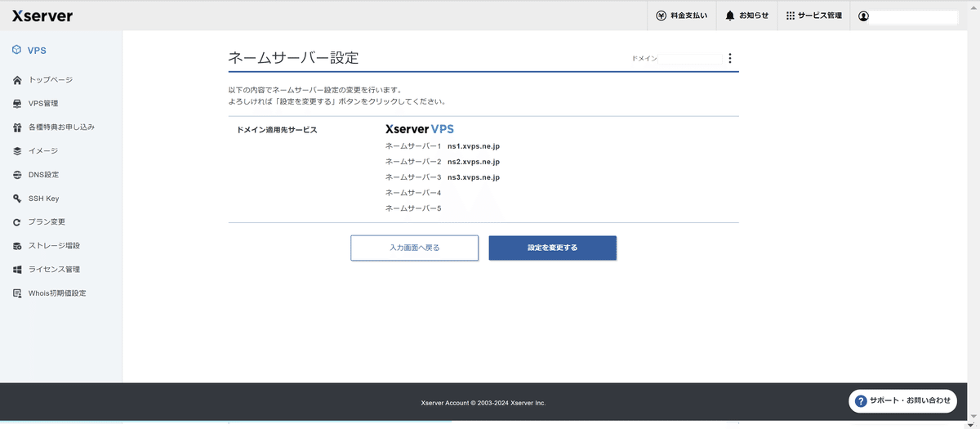Click the grid service management icon
This screenshot has width=980, height=429.
[x=791, y=16]
